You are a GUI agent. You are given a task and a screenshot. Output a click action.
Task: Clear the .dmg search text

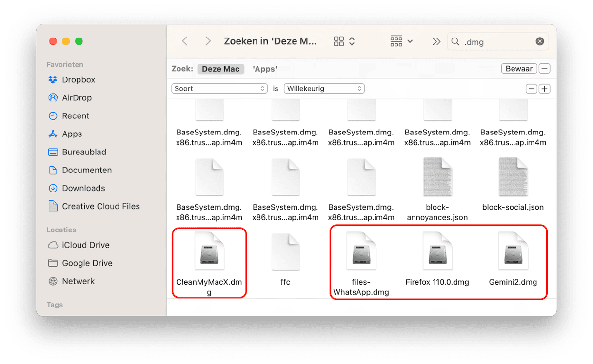(540, 41)
